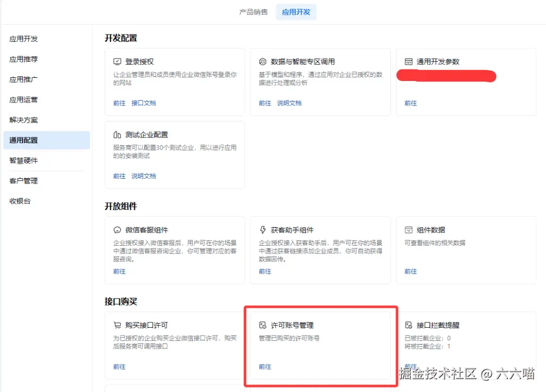Open 客户管理 in the sidebar

coord(24,181)
